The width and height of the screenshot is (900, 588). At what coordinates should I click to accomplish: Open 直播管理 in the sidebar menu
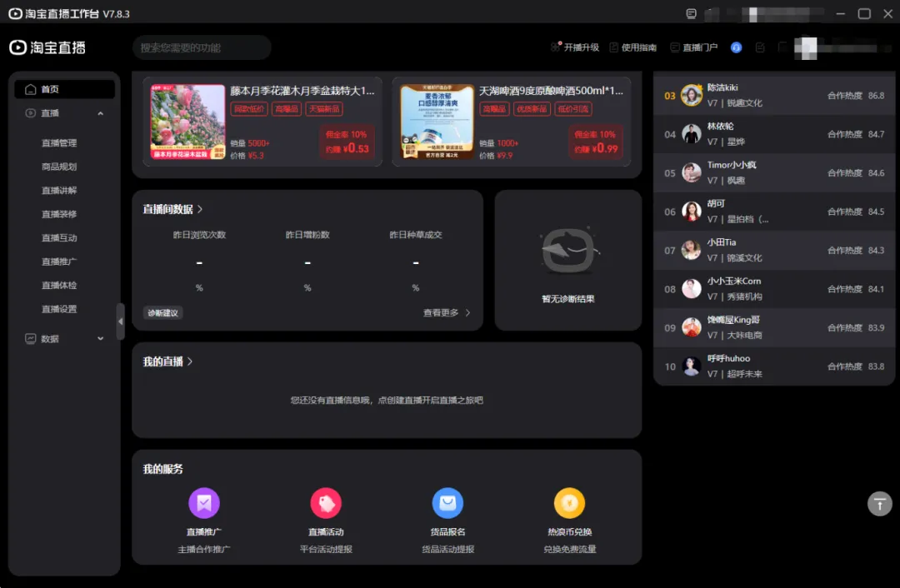tap(59, 143)
